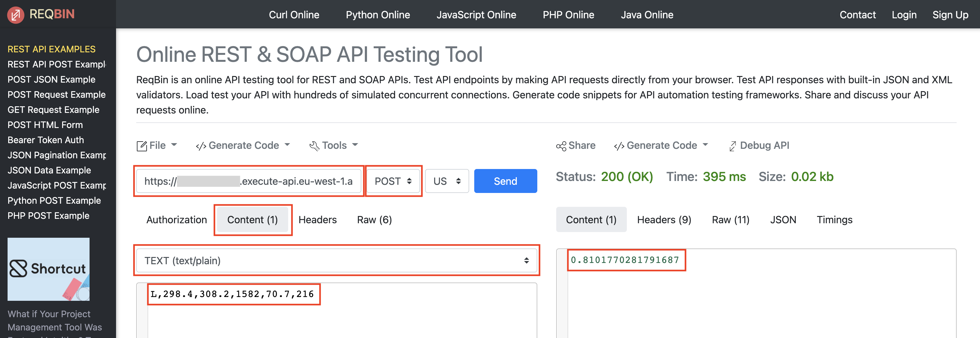This screenshot has height=338, width=980.
Task: Switch to the response Raw (11) tab
Action: click(731, 219)
